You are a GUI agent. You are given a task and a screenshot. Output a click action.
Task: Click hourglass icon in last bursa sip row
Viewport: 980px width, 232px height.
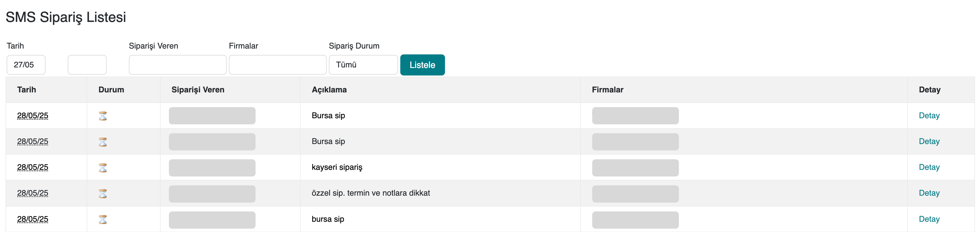(103, 220)
